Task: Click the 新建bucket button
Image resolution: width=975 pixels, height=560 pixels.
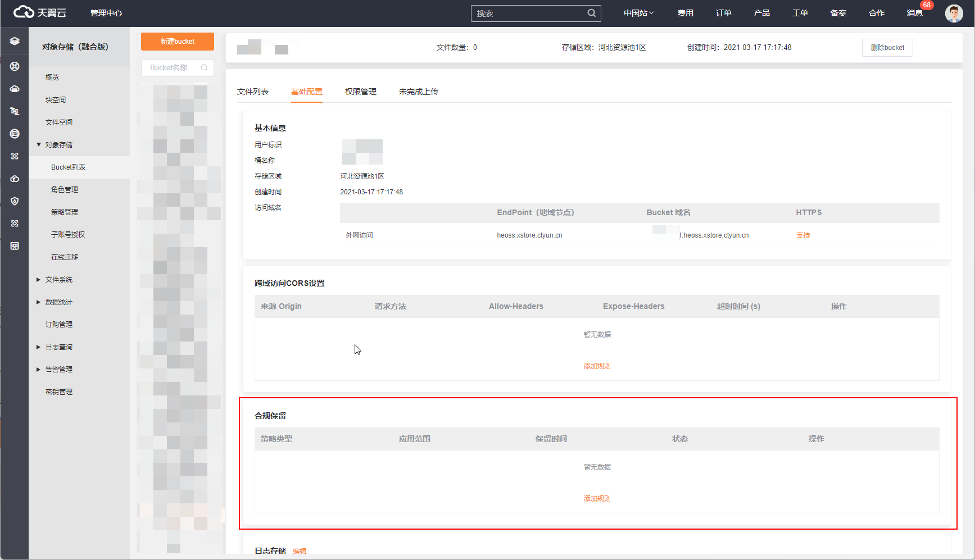Action: pyautogui.click(x=178, y=42)
